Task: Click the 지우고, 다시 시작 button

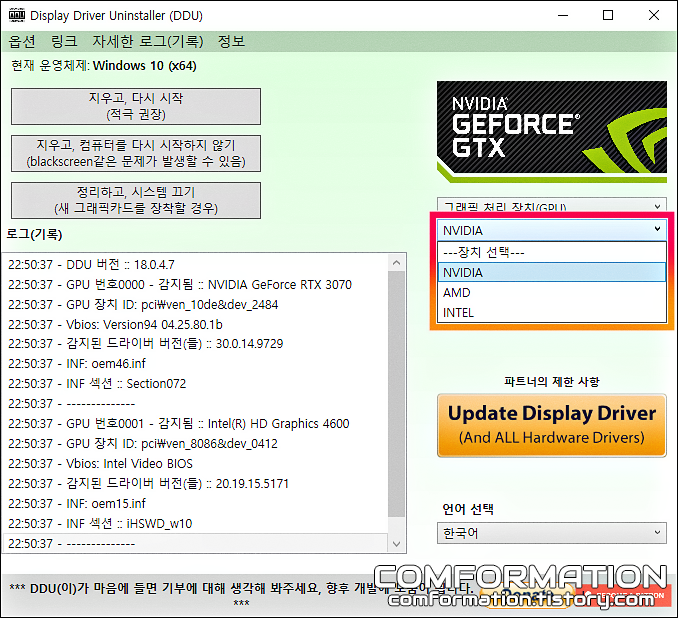Action: [x=136, y=106]
